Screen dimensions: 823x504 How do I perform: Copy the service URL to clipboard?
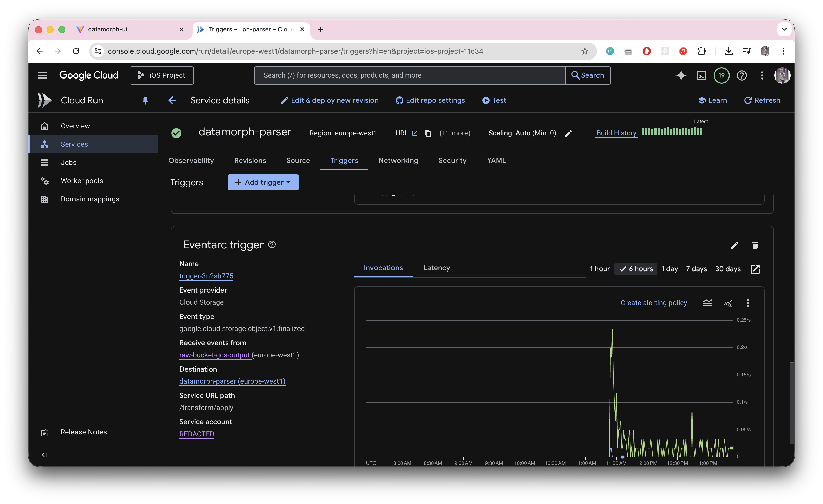[427, 133]
